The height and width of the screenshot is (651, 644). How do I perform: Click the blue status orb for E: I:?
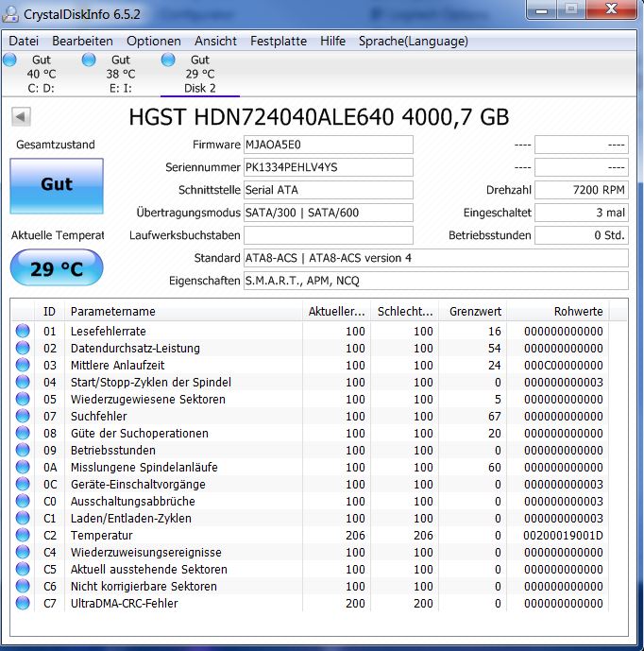coord(89,60)
